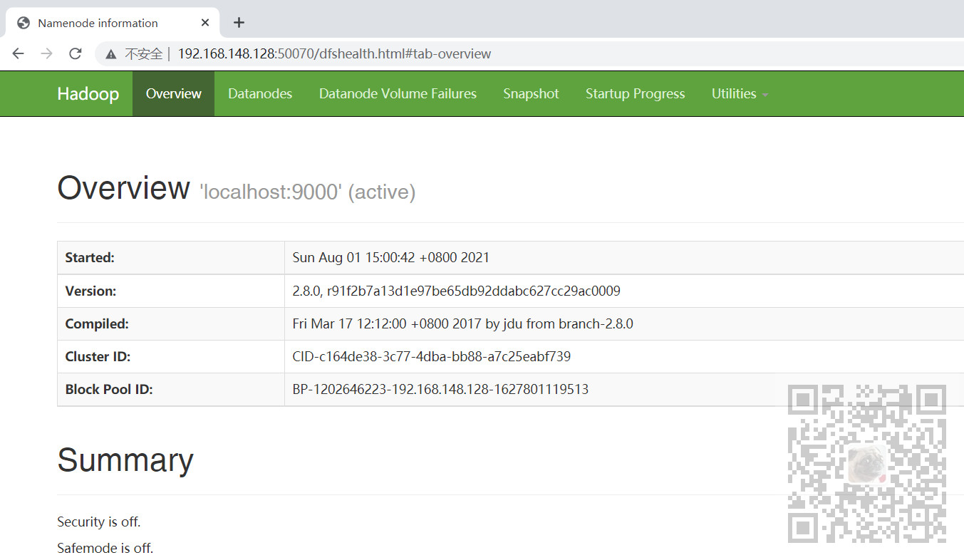The width and height of the screenshot is (964, 560).
Task: Open the Snapshot nav tab
Action: pos(531,93)
